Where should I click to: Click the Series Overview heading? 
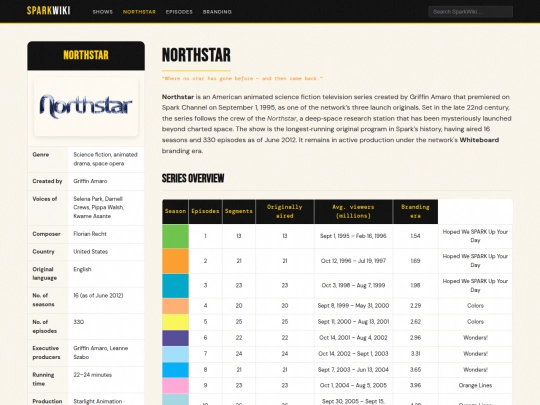(x=193, y=178)
